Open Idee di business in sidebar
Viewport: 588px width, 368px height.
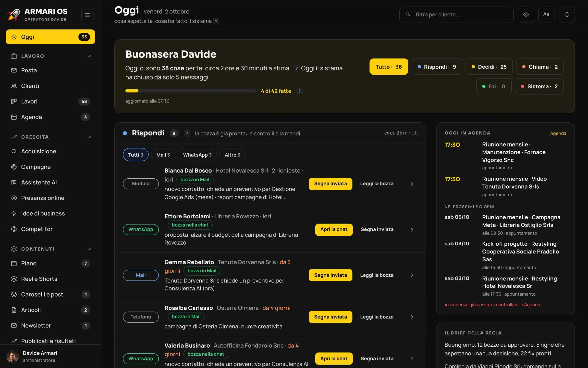point(50,213)
